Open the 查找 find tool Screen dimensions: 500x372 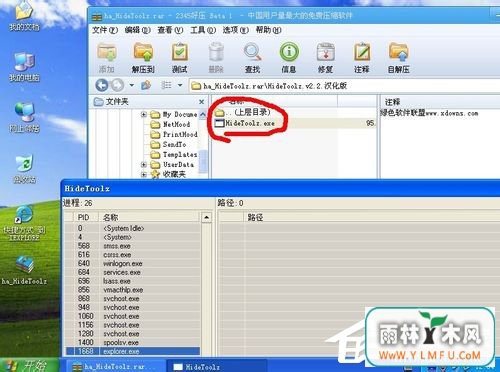click(252, 58)
